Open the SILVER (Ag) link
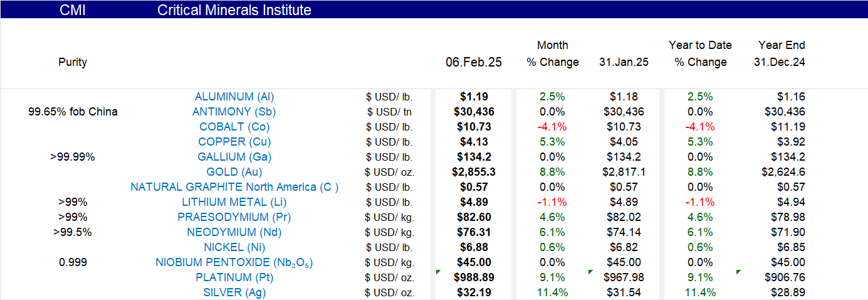868x300 pixels. pos(234,292)
